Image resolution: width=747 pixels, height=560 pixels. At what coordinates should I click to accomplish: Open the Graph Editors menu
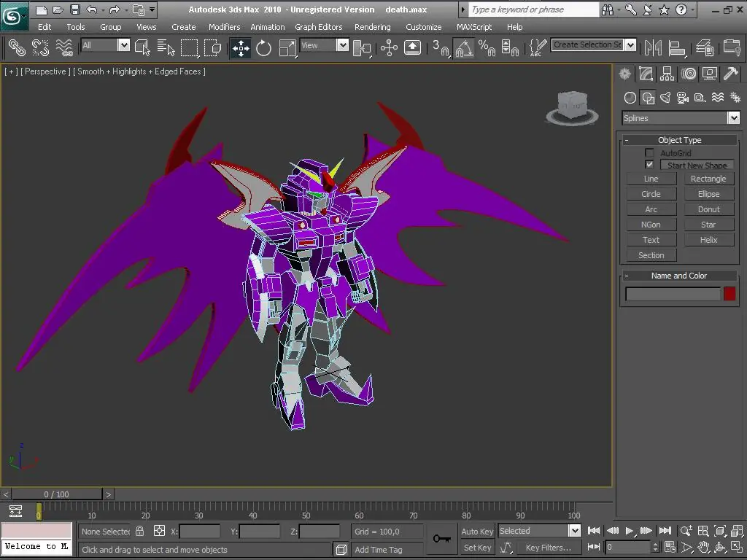click(x=318, y=27)
